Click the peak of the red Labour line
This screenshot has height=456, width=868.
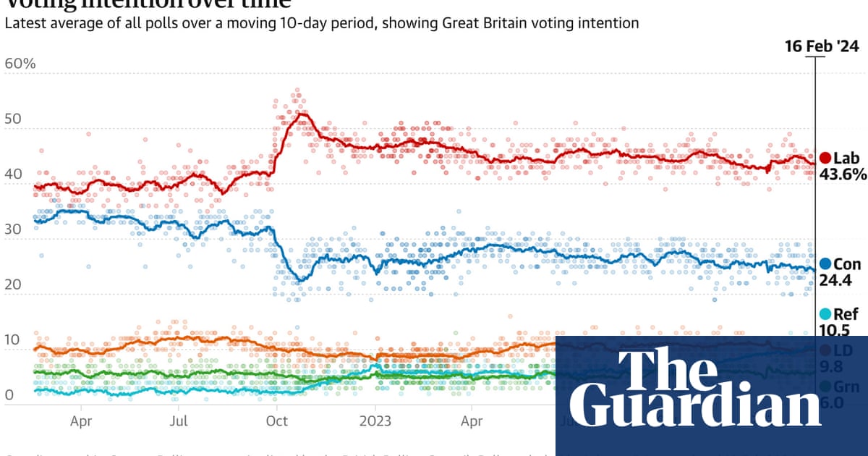[x=302, y=113]
